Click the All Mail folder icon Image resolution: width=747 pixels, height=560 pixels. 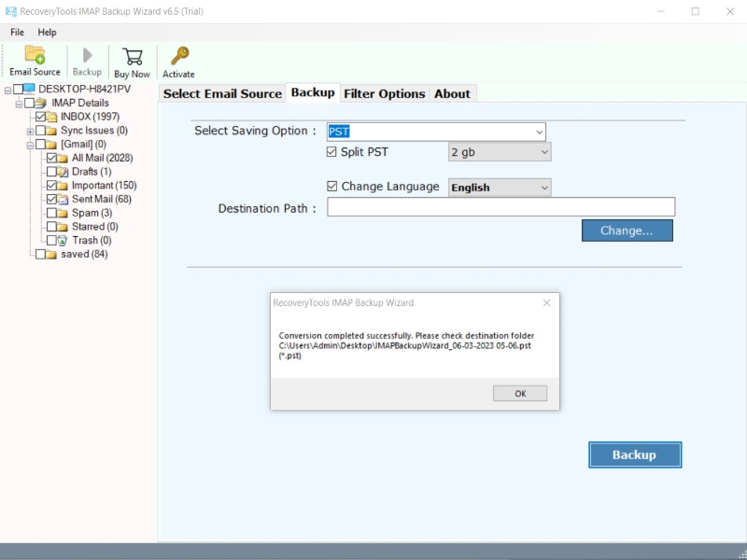point(63,158)
